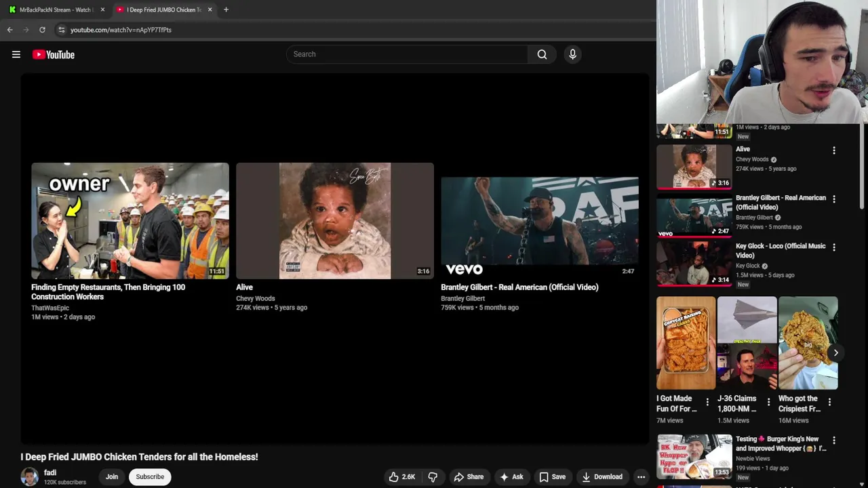Go back with browser back arrow
This screenshot has width=868, height=488.
9,30
